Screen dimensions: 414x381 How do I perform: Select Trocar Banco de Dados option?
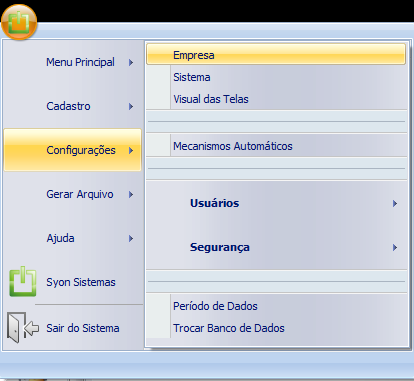click(276, 328)
